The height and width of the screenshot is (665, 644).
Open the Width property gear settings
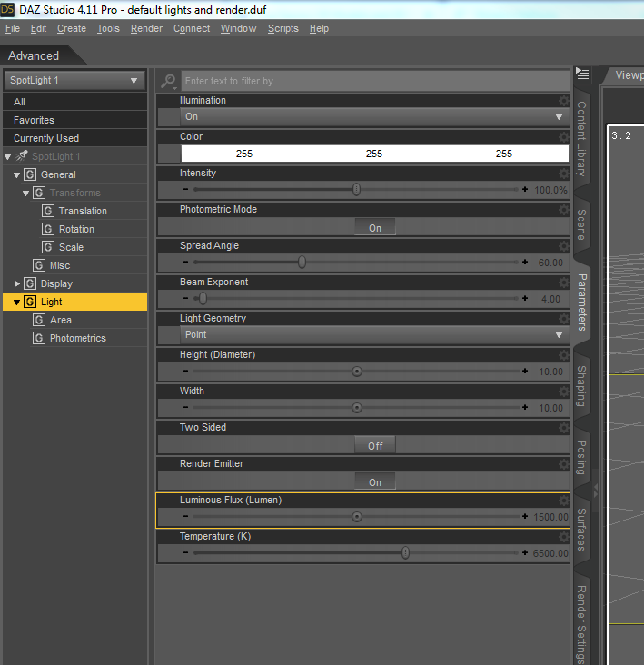[563, 392]
